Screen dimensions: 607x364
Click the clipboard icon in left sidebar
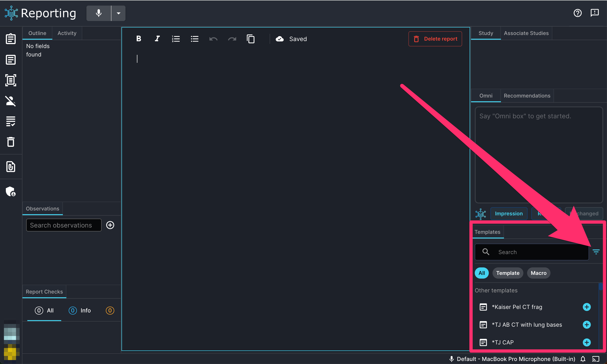pos(11,39)
